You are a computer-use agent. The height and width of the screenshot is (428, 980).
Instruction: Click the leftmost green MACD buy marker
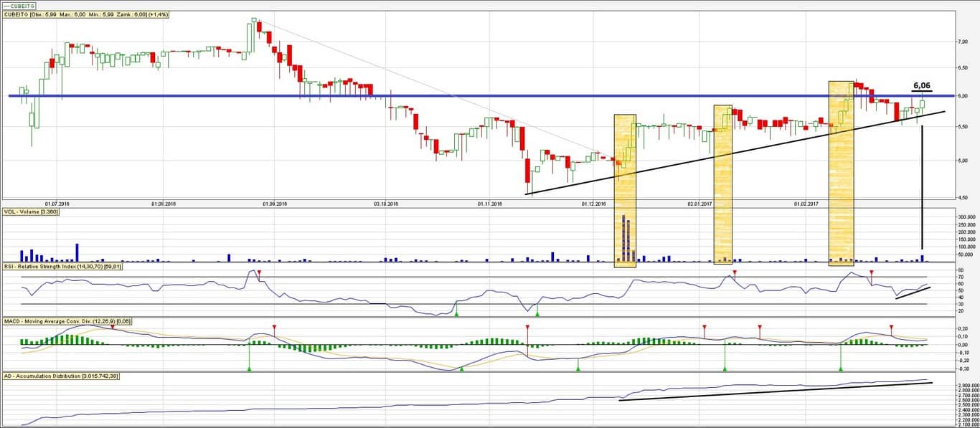pyautogui.click(x=249, y=368)
